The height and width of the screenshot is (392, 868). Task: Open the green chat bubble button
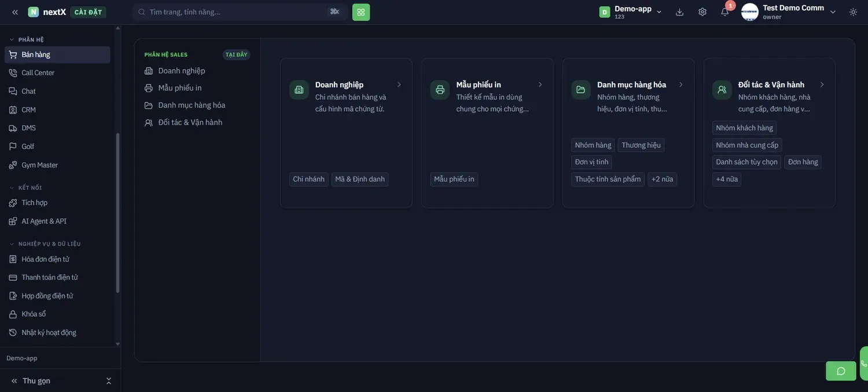tap(841, 371)
